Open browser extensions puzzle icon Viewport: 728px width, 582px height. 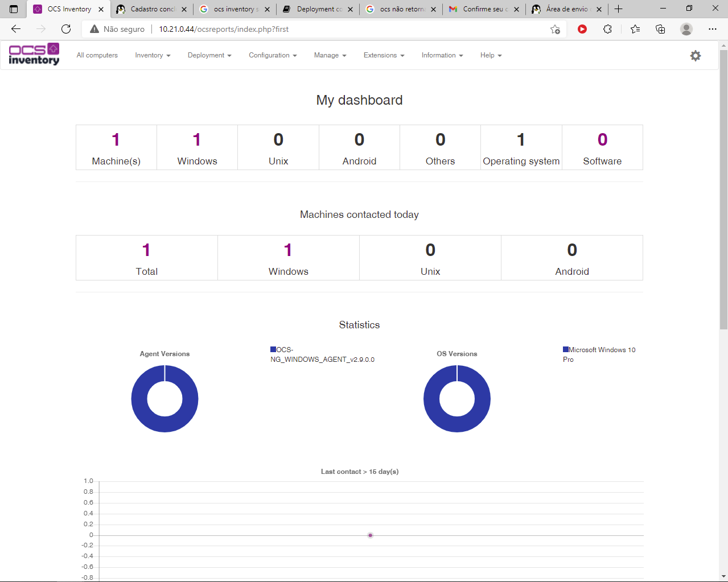pyautogui.click(x=607, y=29)
